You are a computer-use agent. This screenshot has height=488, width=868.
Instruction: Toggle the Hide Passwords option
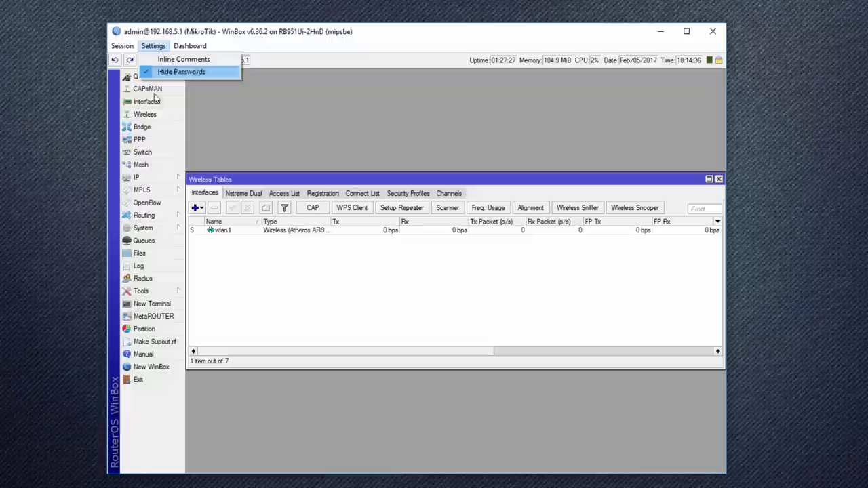[190, 72]
